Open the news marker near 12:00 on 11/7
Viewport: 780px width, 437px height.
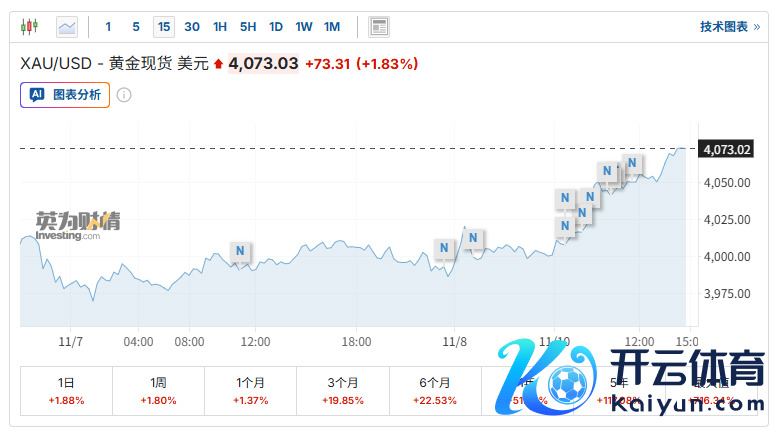240,250
